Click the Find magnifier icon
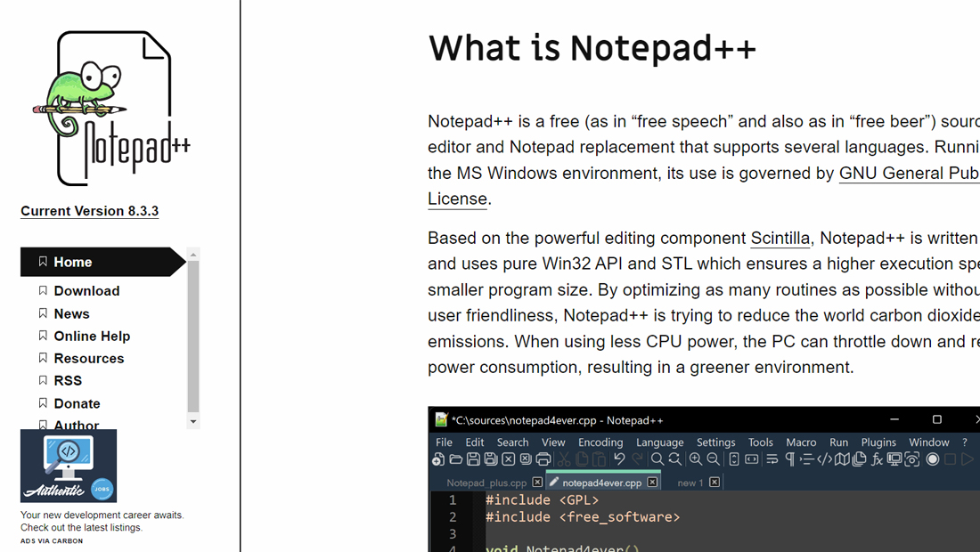Image resolution: width=980 pixels, height=552 pixels. point(657,459)
